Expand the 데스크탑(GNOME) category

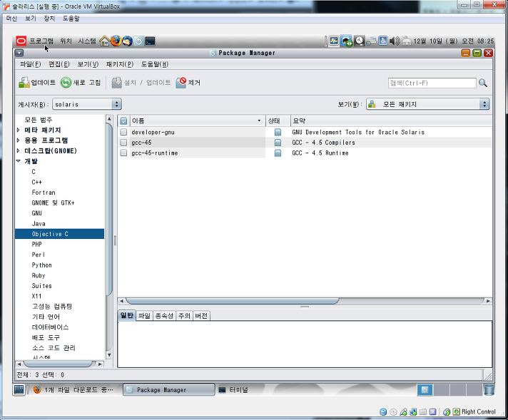point(19,150)
